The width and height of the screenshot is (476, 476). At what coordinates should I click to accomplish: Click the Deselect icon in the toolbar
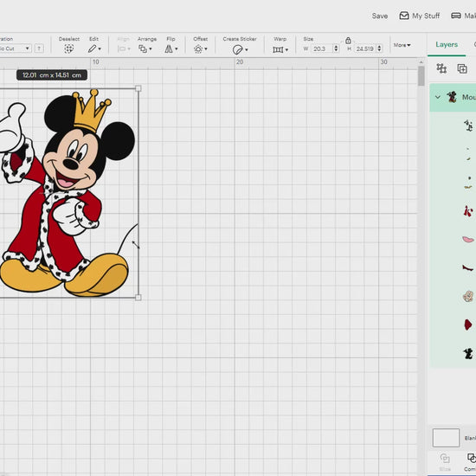(69, 48)
